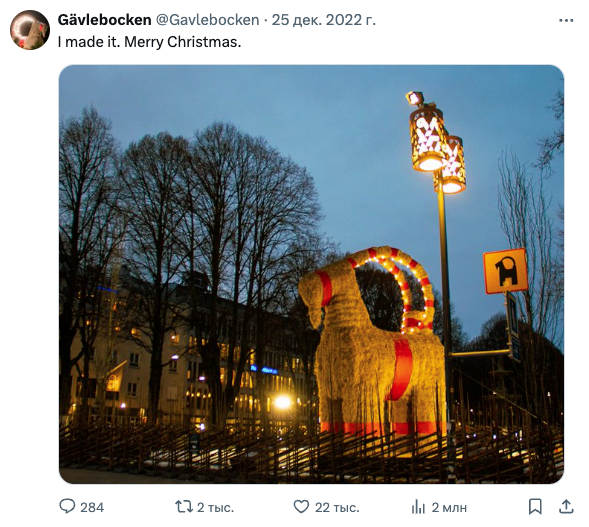Click the lit street lamp in photo
The height and width of the screenshot is (527, 589).
point(437,143)
